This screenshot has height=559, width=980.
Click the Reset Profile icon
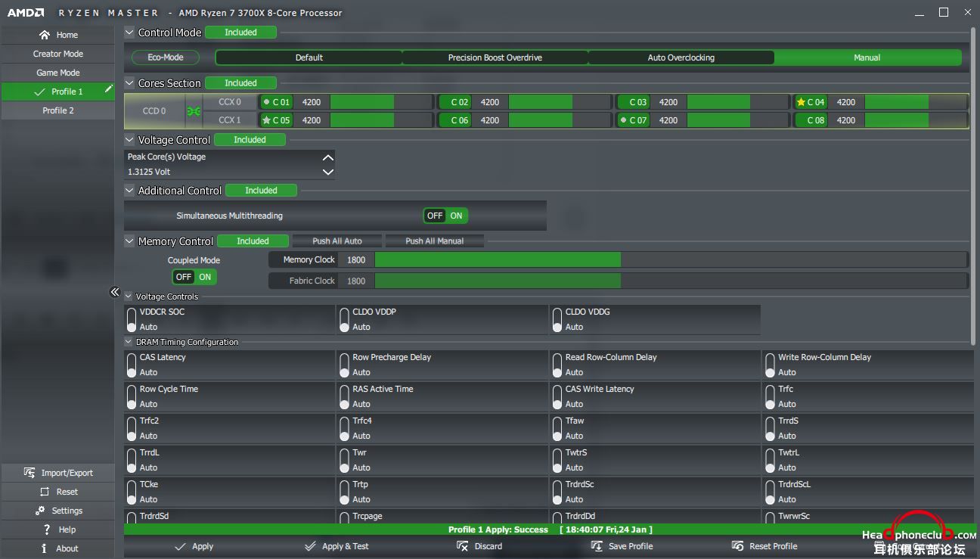738,546
